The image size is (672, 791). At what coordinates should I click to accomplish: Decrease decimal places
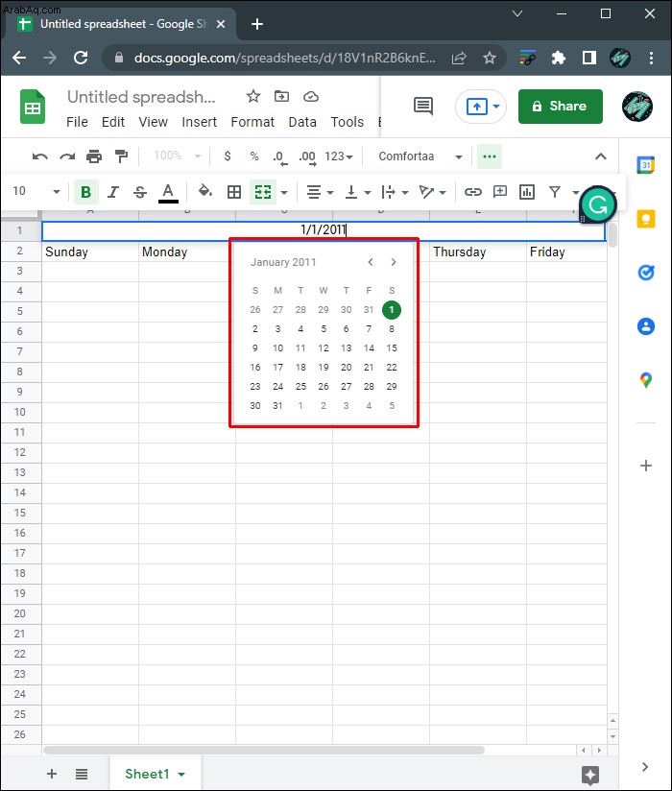point(280,157)
